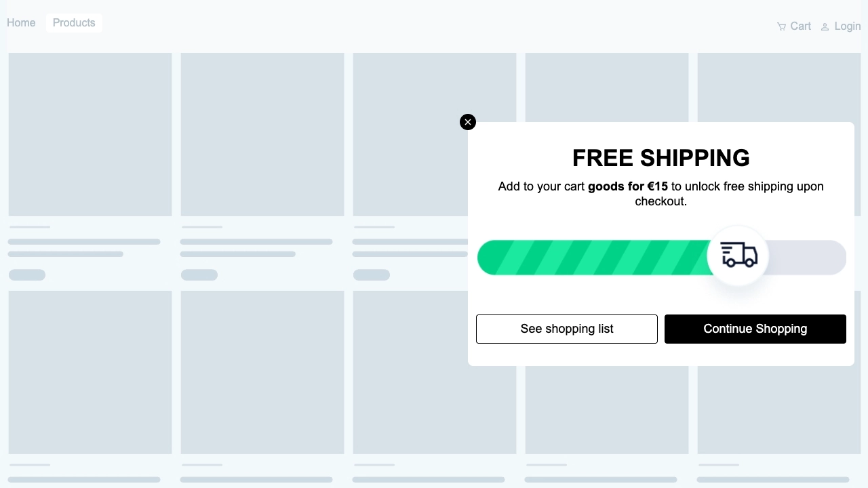
Task: Click the pill button under the first product
Action: click(x=27, y=274)
